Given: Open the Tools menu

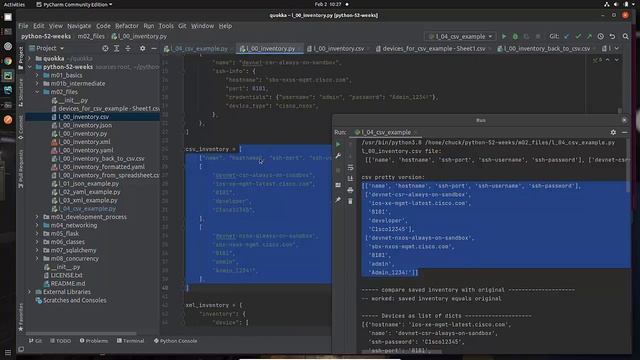Looking at the screenshot, I should click(x=166, y=26).
